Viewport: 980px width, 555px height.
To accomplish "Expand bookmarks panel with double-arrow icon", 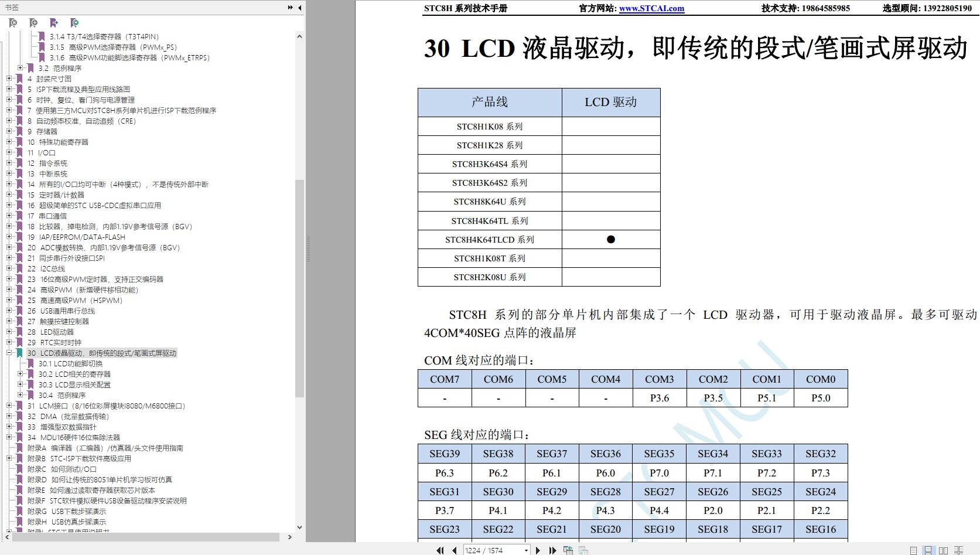I will (291, 8).
